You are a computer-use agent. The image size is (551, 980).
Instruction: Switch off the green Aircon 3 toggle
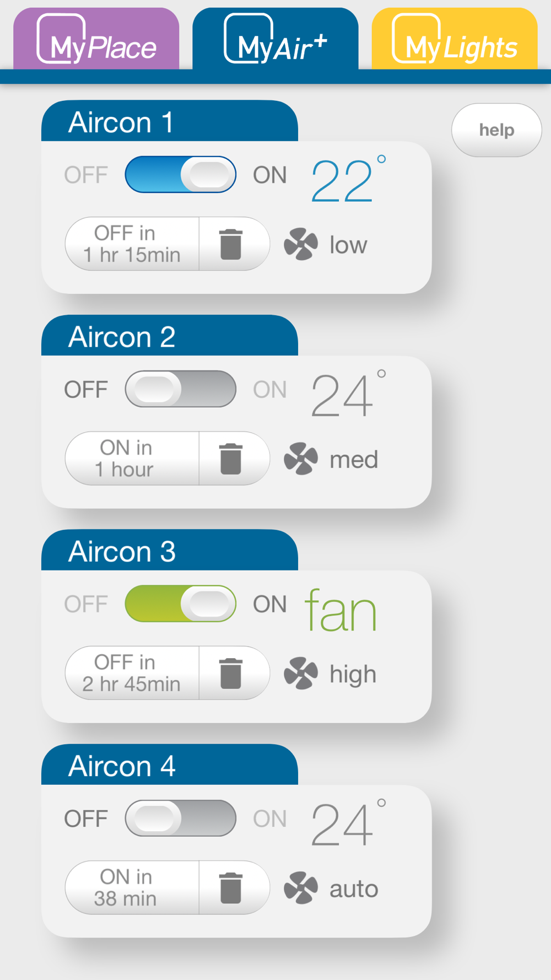coord(181,604)
